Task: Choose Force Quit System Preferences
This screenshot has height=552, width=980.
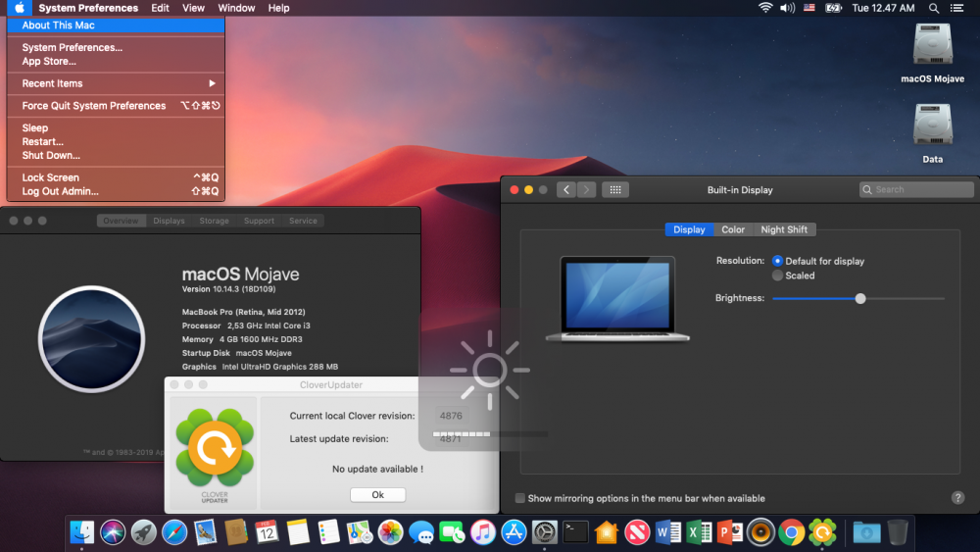Action: tap(116, 106)
